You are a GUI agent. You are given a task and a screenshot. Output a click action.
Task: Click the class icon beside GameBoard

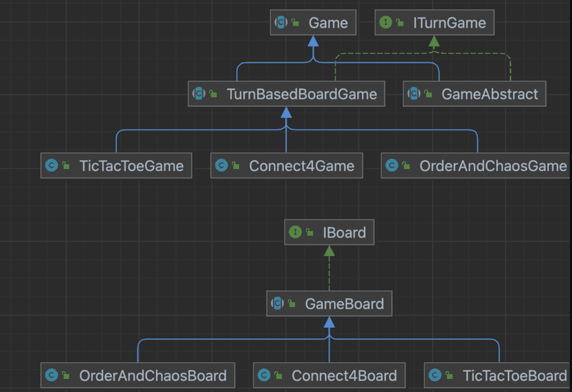[278, 304]
